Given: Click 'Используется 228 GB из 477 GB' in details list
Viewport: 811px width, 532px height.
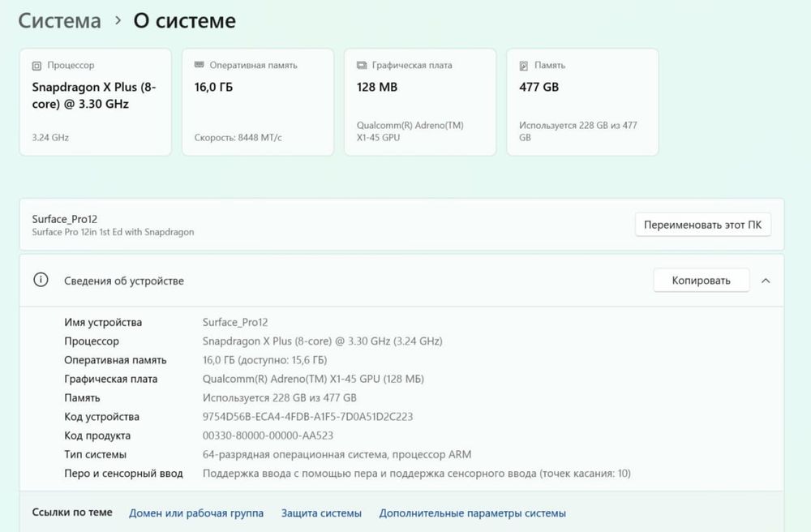Looking at the screenshot, I should tap(279, 397).
